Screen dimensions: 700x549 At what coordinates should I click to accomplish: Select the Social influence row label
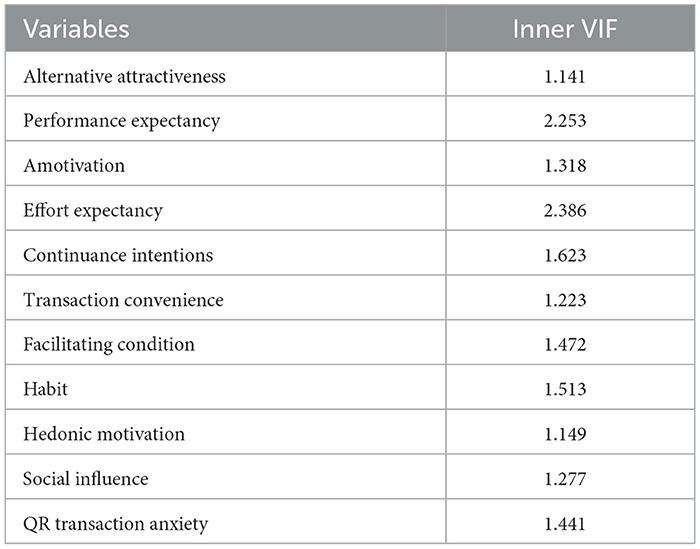(85, 479)
